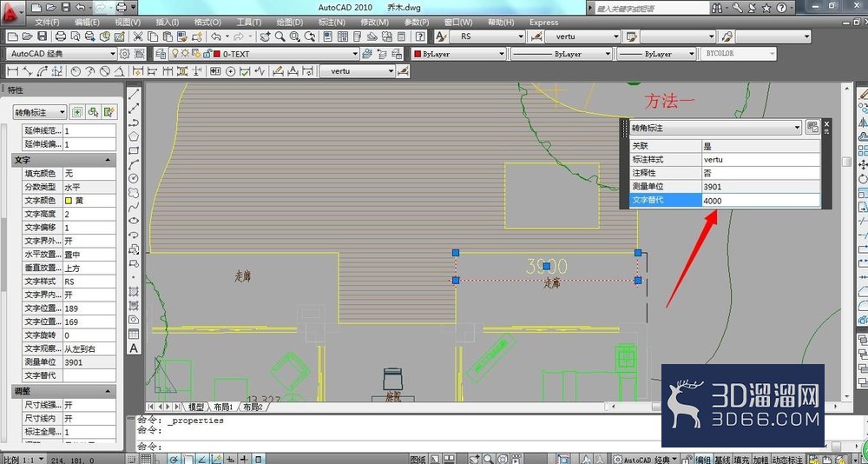Click the Favorites star icon
Viewport: 868px width, 464px height.
[766, 8]
